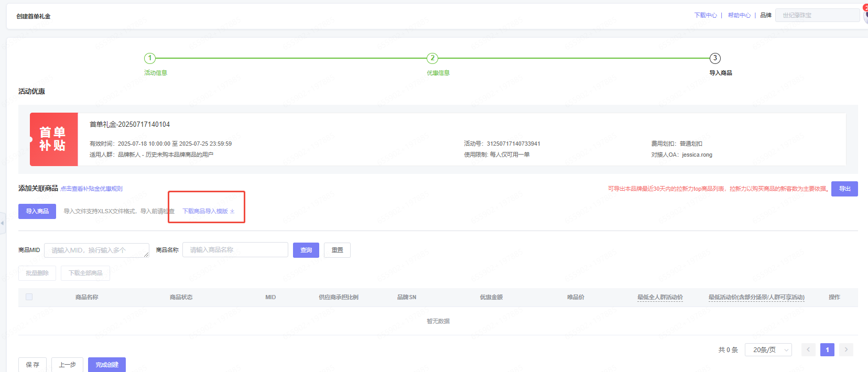Open 帮助中心 in the top navigation
868x372 pixels.
pyautogui.click(x=739, y=15)
